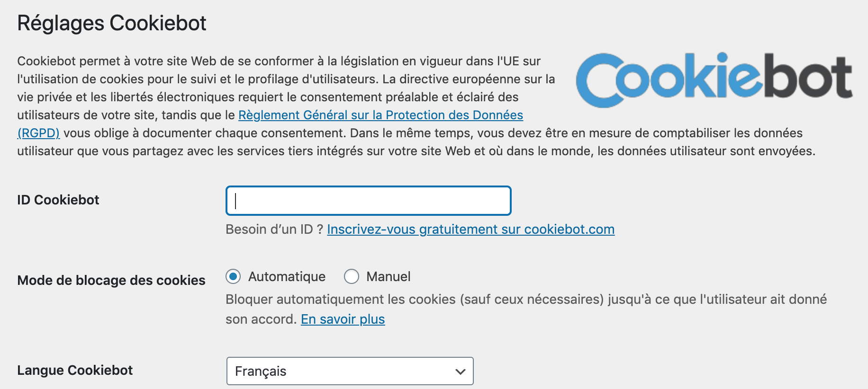Open the 'En savoir plus' link
Viewport: 868px width, 389px height.
[343, 319]
